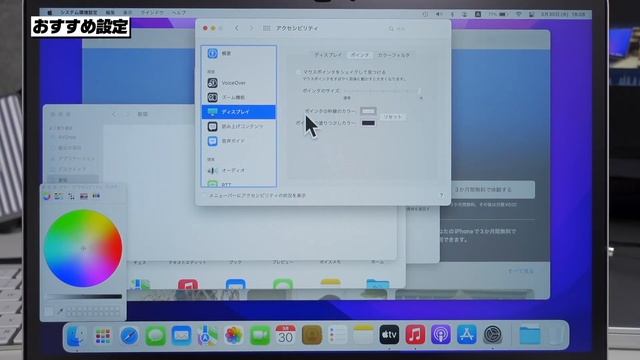
Task: Open Messages from the Dock
Action: pos(155,336)
